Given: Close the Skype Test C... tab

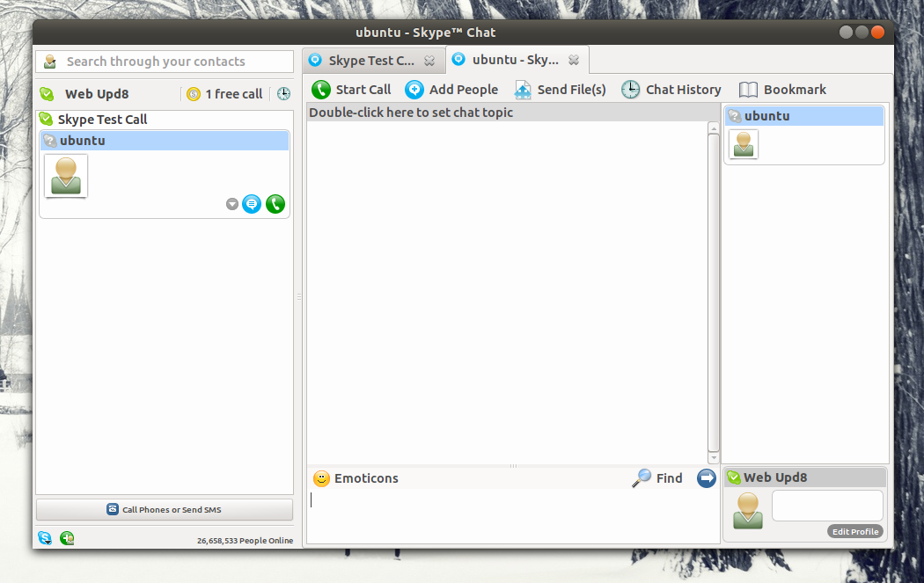Looking at the screenshot, I should pyautogui.click(x=429, y=61).
